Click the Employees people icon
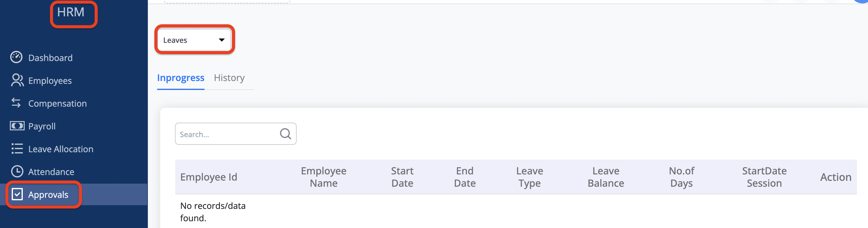 (x=17, y=80)
